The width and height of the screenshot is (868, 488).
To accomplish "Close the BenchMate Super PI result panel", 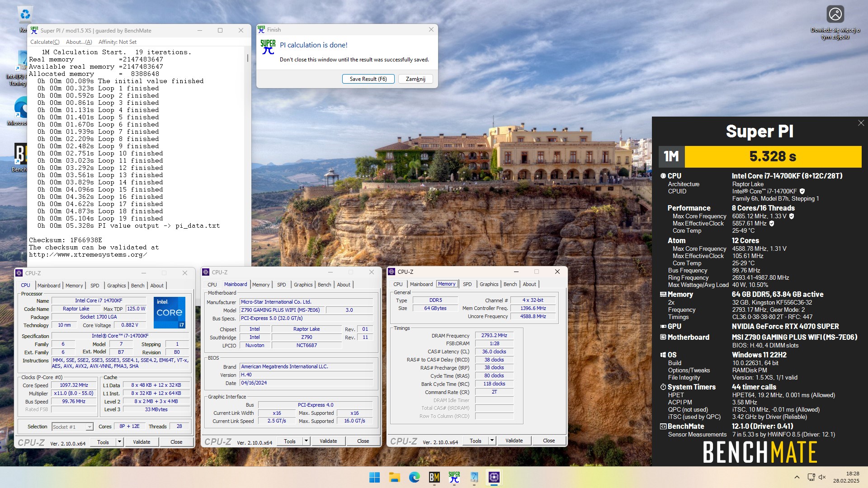I will click(861, 123).
